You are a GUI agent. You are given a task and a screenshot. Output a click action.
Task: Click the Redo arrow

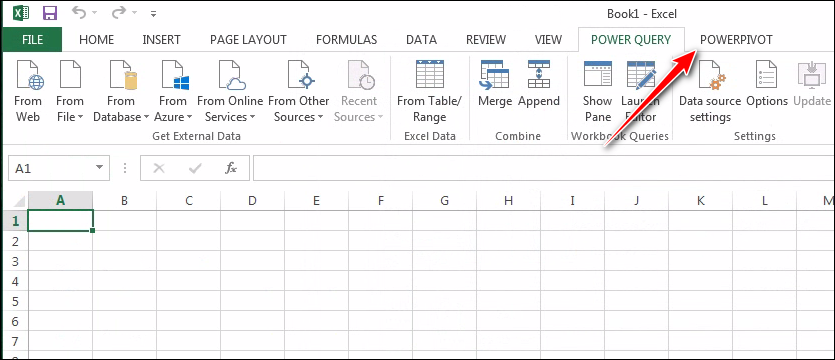pyautogui.click(x=119, y=13)
